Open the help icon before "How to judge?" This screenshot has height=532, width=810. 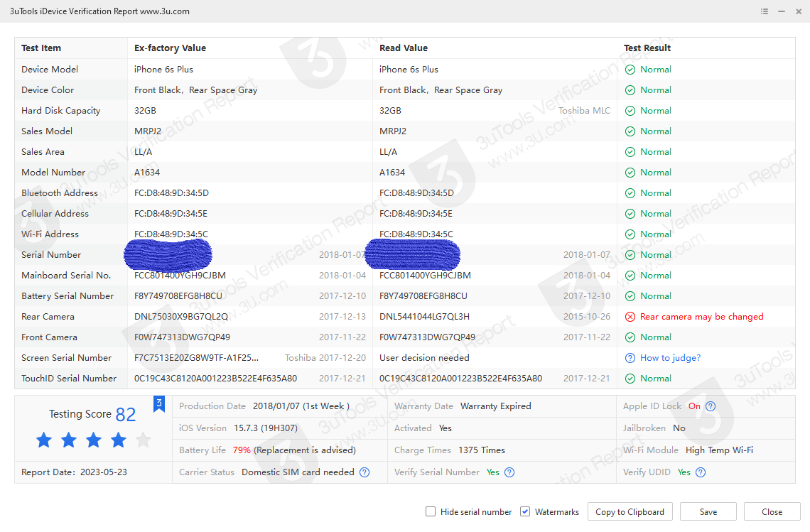630,357
